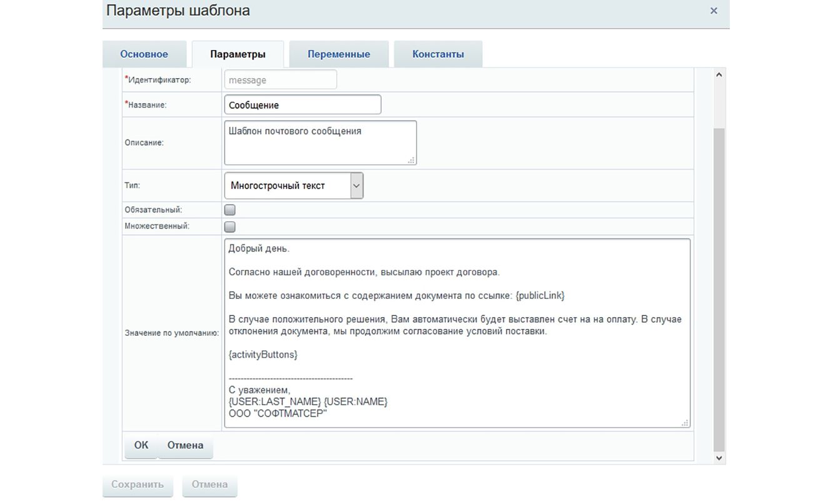This screenshot has width=833, height=504.
Task: Click the {activityButtons} placeholder text
Action: coord(263,355)
